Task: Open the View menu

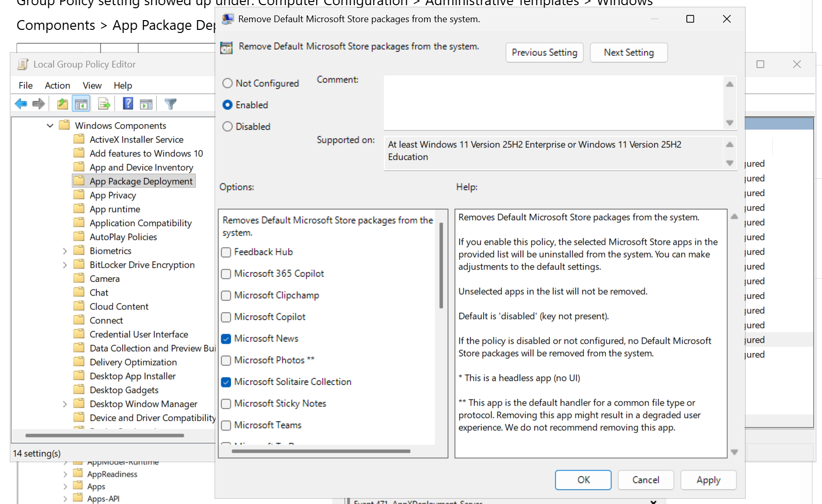Action: tap(92, 86)
